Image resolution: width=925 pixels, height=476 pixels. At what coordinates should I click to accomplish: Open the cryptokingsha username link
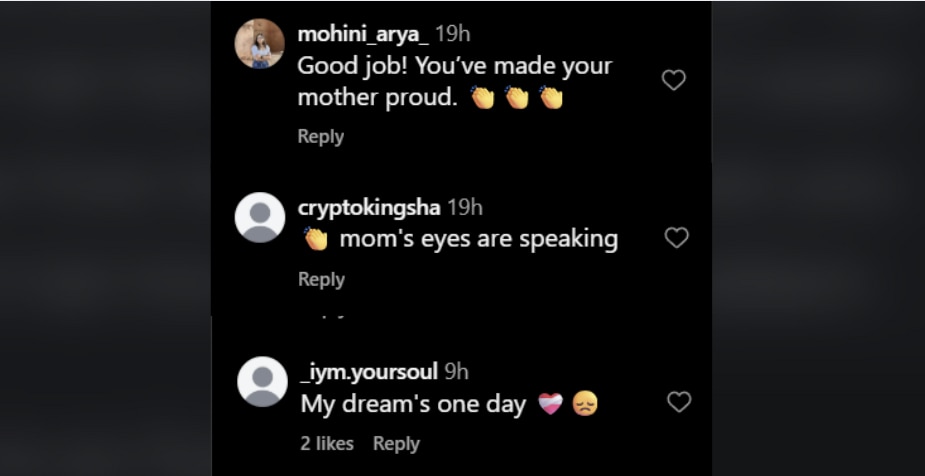click(369, 207)
